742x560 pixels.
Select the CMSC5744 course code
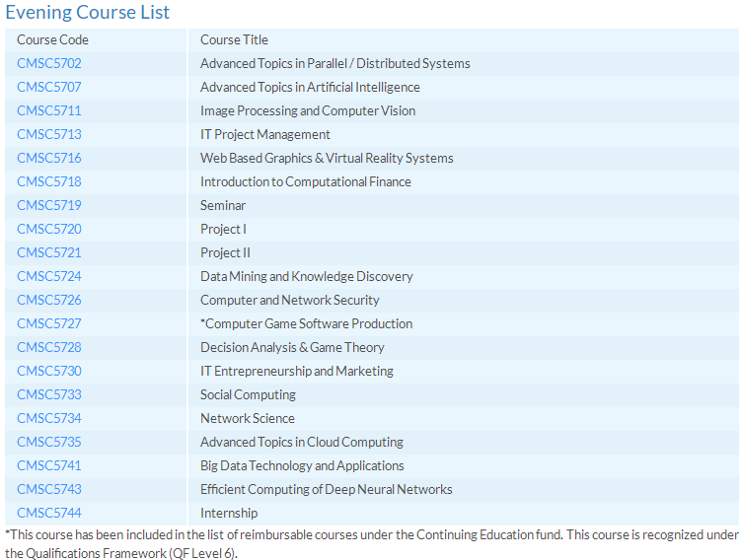[49, 513]
